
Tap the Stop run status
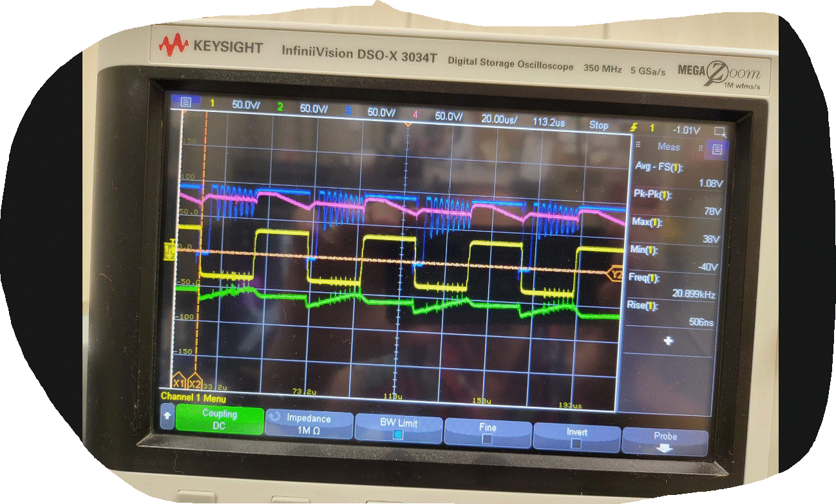click(598, 125)
